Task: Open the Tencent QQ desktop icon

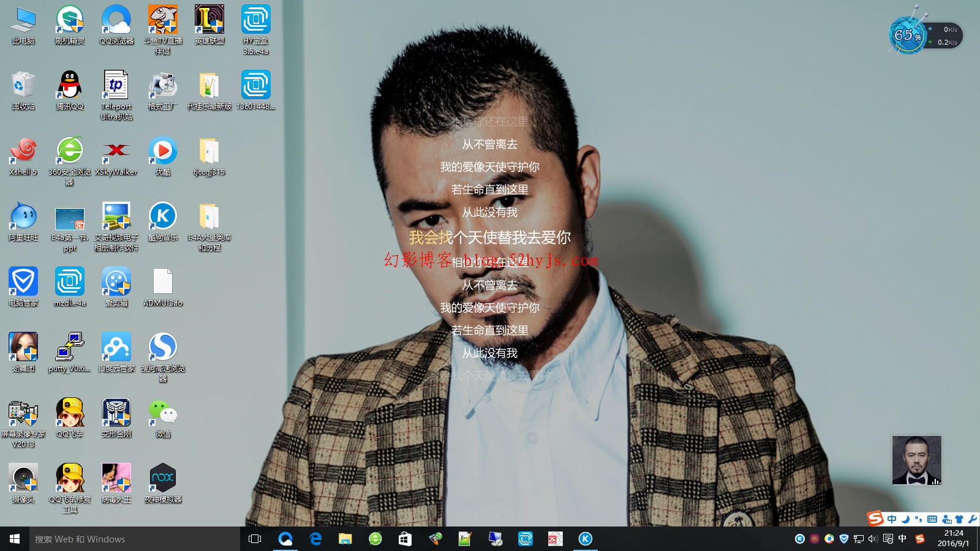Action: 69,86
